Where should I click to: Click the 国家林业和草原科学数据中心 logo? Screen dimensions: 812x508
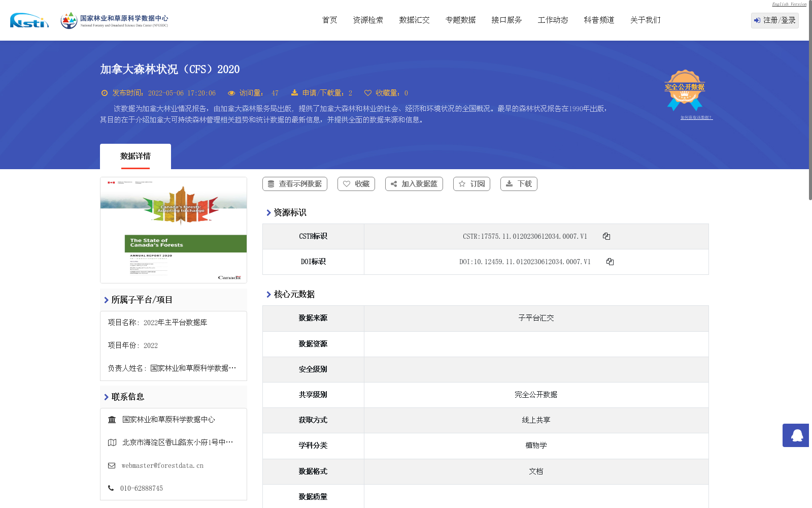coord(114,20)
